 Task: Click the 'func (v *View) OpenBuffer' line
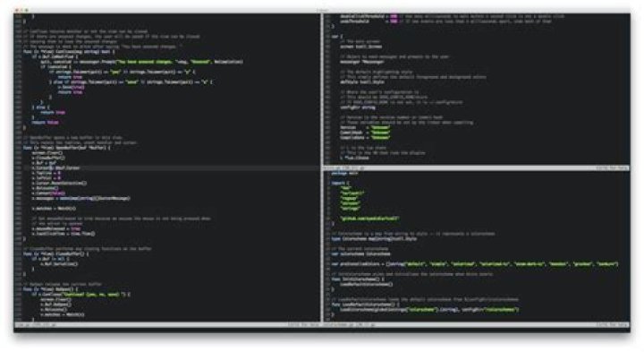tap(66, 148)
